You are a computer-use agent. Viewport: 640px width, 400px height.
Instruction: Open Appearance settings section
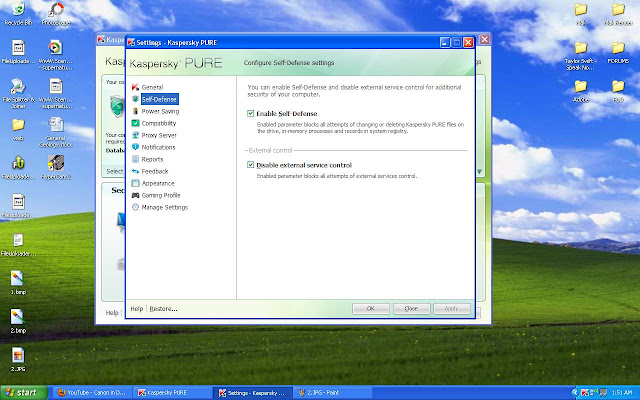tap(158, 184)
